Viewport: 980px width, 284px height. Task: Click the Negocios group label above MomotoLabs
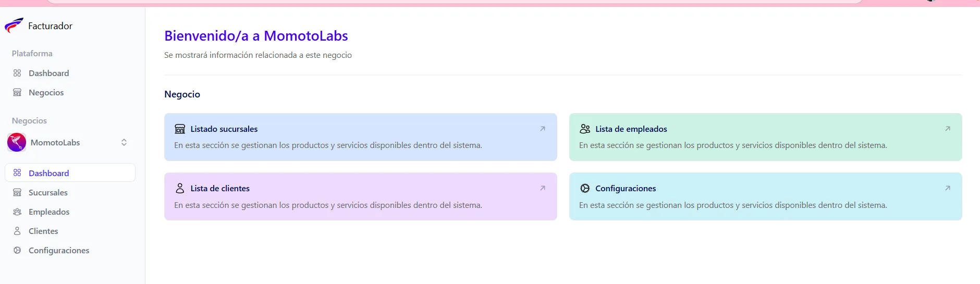[29, 120]
